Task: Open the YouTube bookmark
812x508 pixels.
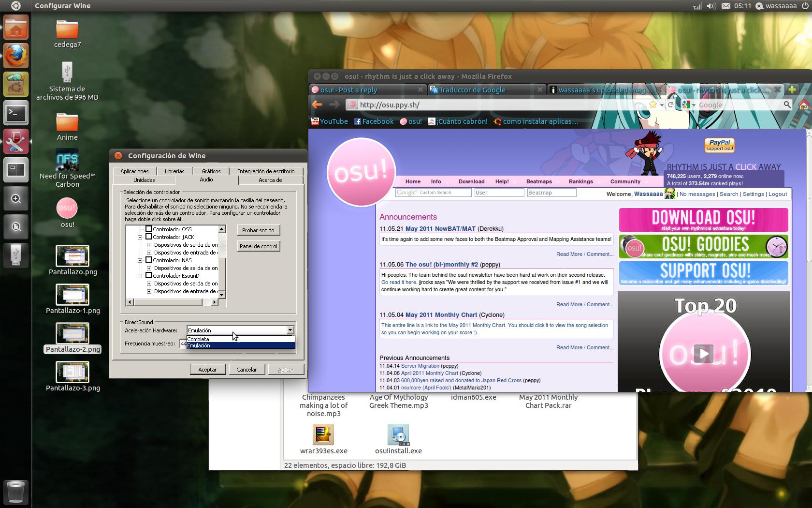Action: coord(330,121)
